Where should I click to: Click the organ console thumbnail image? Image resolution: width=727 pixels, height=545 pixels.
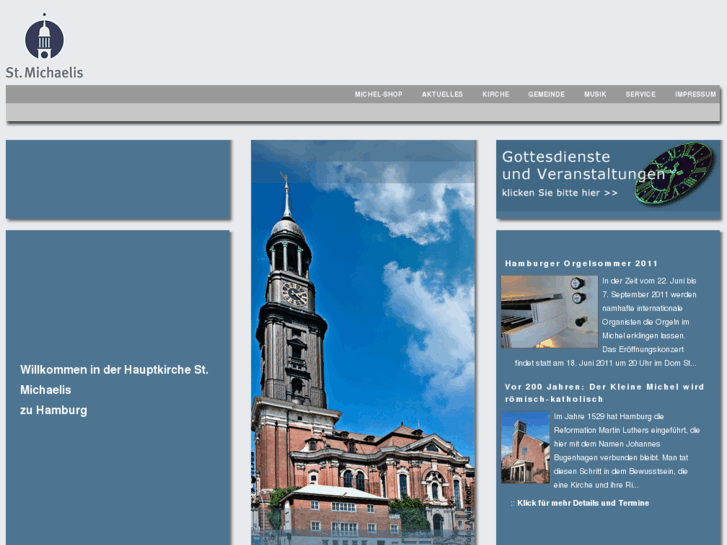[x=549, y=311]
